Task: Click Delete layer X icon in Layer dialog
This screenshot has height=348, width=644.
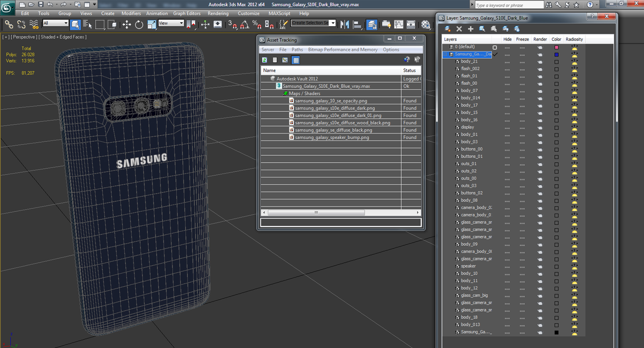Action: 459,29
